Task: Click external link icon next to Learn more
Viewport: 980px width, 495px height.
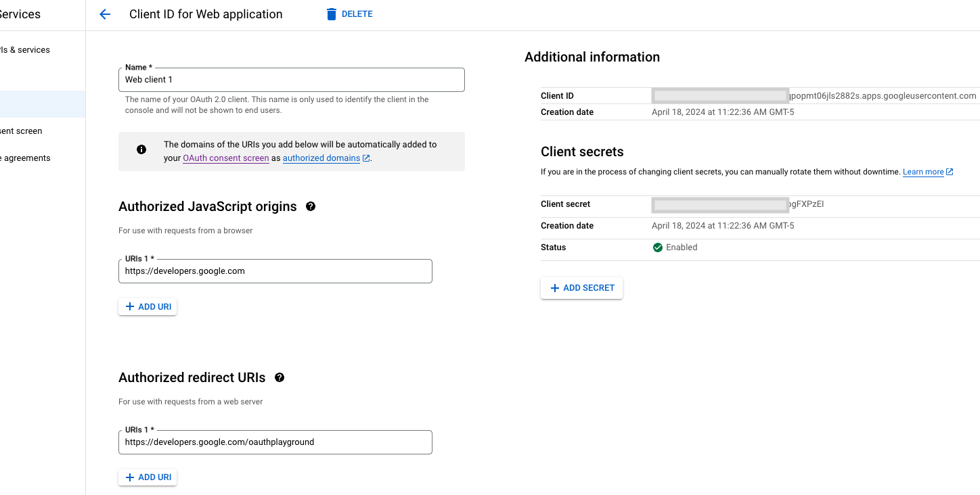Action: pyautogui.click(x=950, y=172)
